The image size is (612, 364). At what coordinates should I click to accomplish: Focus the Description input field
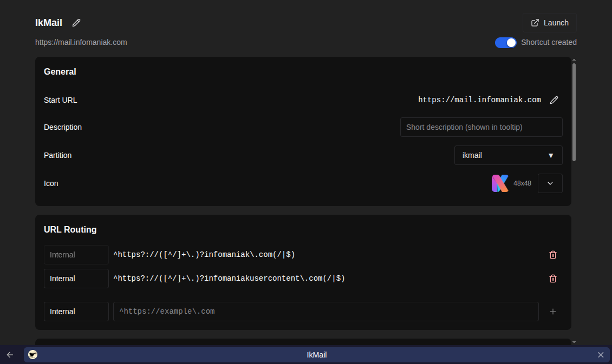click(481, 127)
